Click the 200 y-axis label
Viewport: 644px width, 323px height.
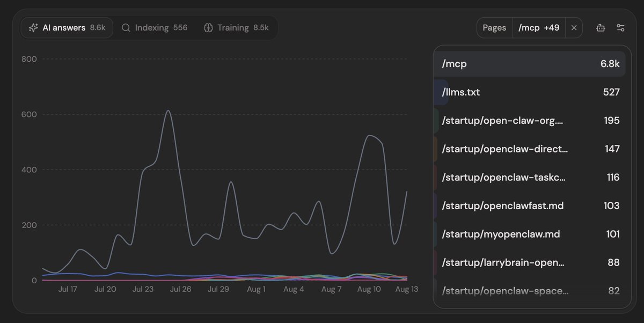tap(29, 225)
